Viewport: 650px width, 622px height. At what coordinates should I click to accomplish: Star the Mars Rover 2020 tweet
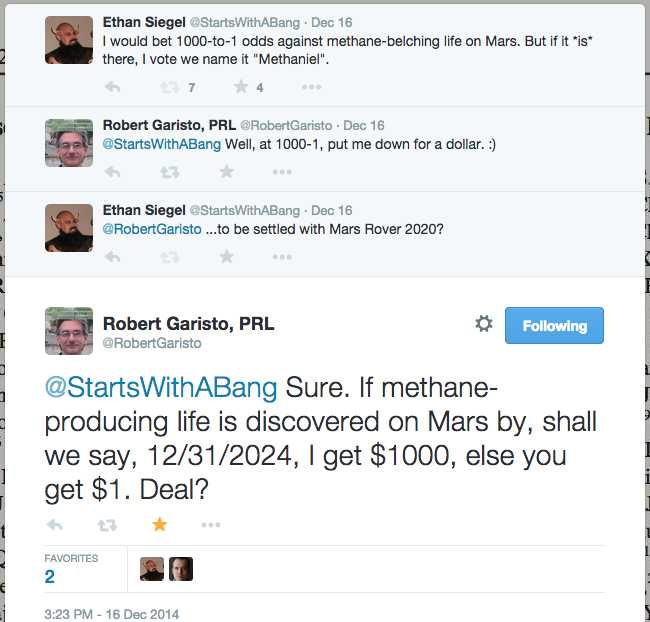pyautogui.click(x=226, y=256)
